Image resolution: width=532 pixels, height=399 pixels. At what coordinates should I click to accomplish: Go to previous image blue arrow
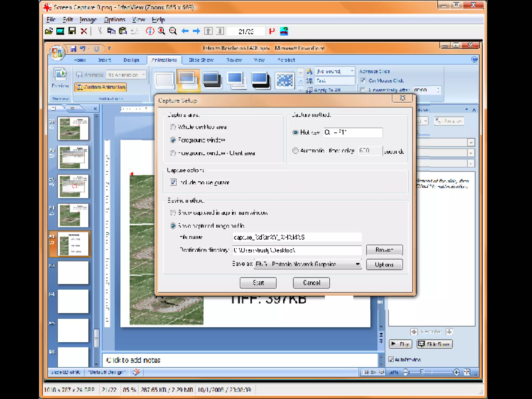[x=185, y=31]
